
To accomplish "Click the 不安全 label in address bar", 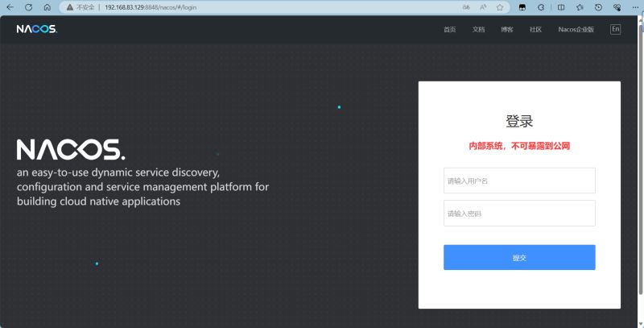I will tap(85, 7).
